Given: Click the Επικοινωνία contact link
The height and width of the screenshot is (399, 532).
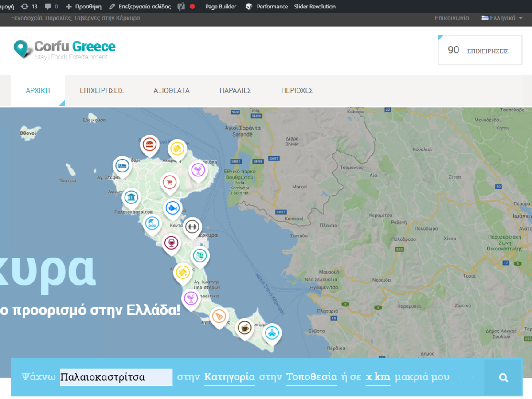Looking at the screenshot, I should pyautogui.click(x=452, y=18).
